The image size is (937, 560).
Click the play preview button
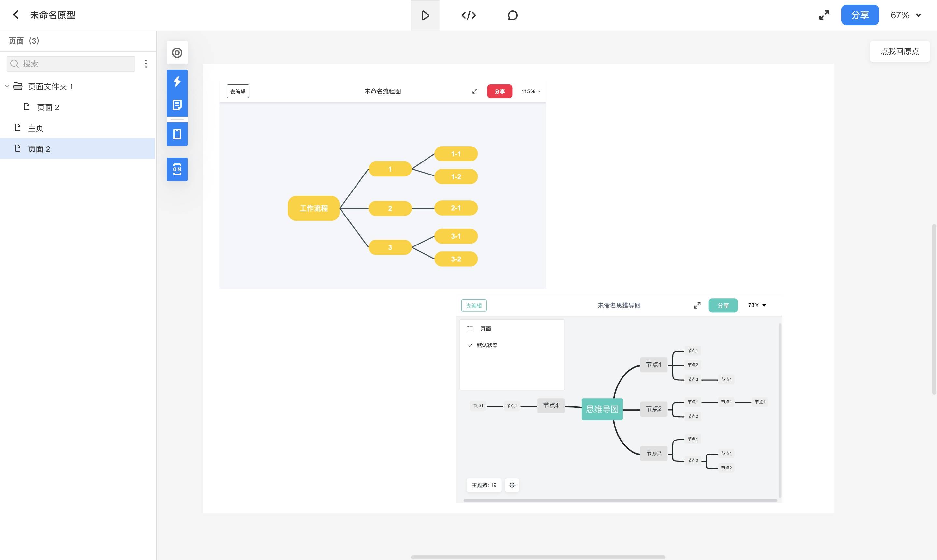[425, 16]
